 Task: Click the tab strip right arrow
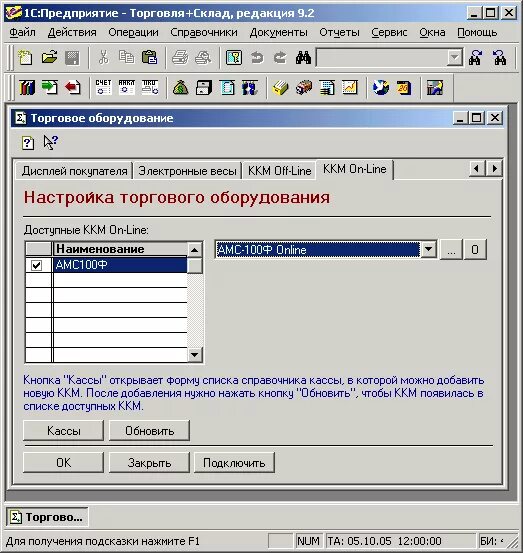[x=495, y=169]
